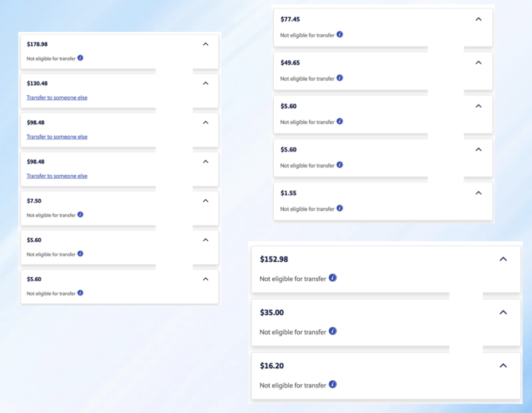Toggle the $35.00 credit chevron
Image resolution: width=532 pixels, height=413 pixels.
pyautogui.click(x=503, y=313)
